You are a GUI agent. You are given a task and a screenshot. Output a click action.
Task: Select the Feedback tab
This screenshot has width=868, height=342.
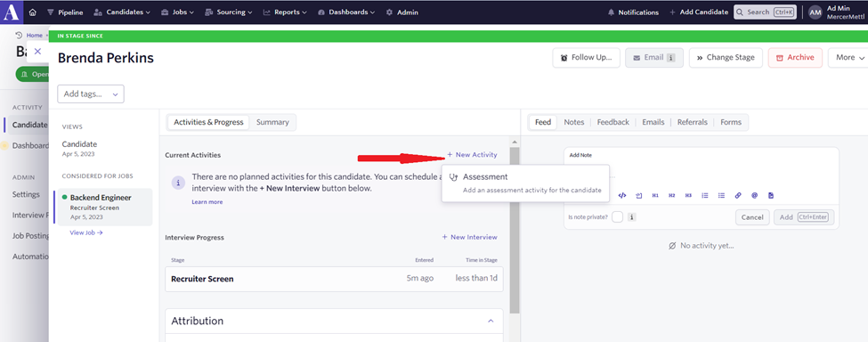click(x=612, y=122)
